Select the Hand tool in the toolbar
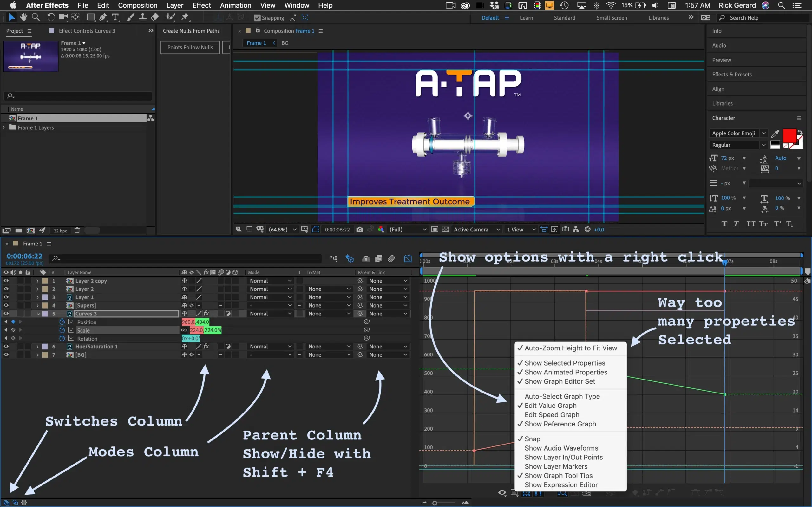 23,17
